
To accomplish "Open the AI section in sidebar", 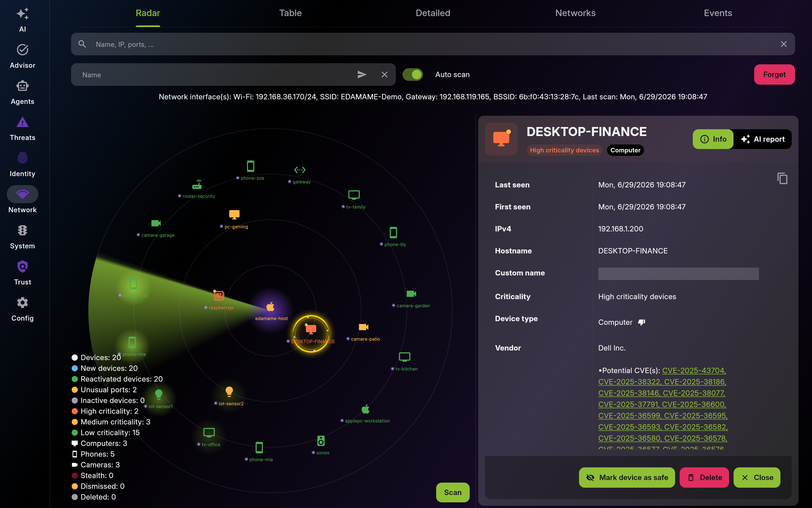I will [23, 20].
